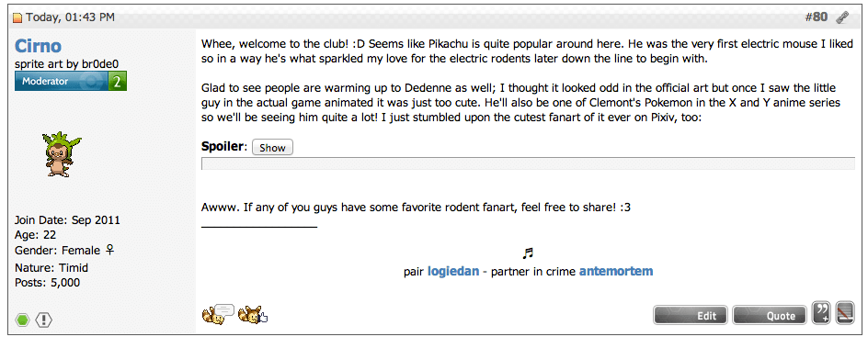Click the collapsed spoiler content bar
This screenshot has width=868, height=337.
click(528, 163)
